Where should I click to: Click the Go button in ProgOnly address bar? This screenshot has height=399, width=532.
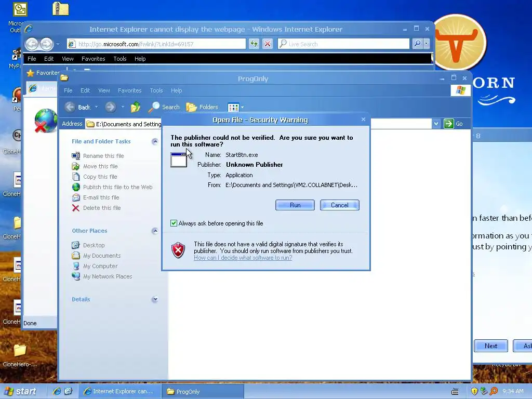click(454, 124)
